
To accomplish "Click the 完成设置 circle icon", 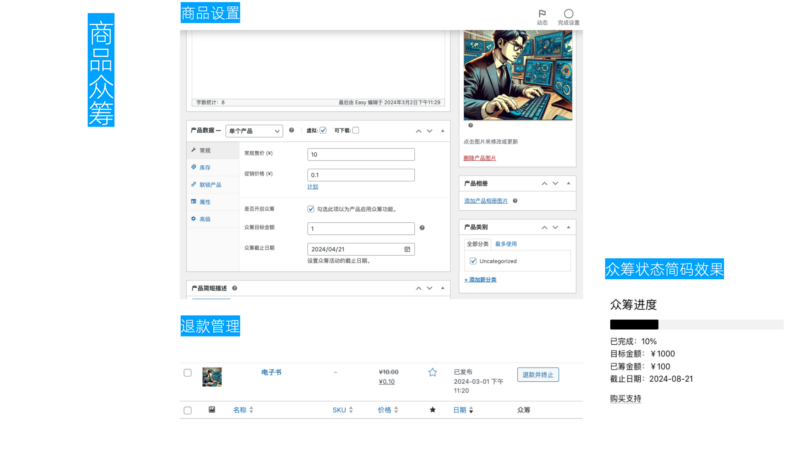I will (x=568, y=13).
